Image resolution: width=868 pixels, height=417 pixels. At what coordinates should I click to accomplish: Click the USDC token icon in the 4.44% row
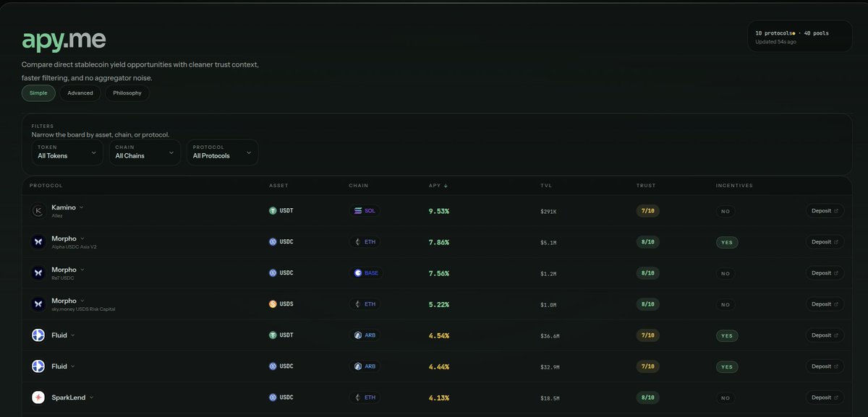273,366
